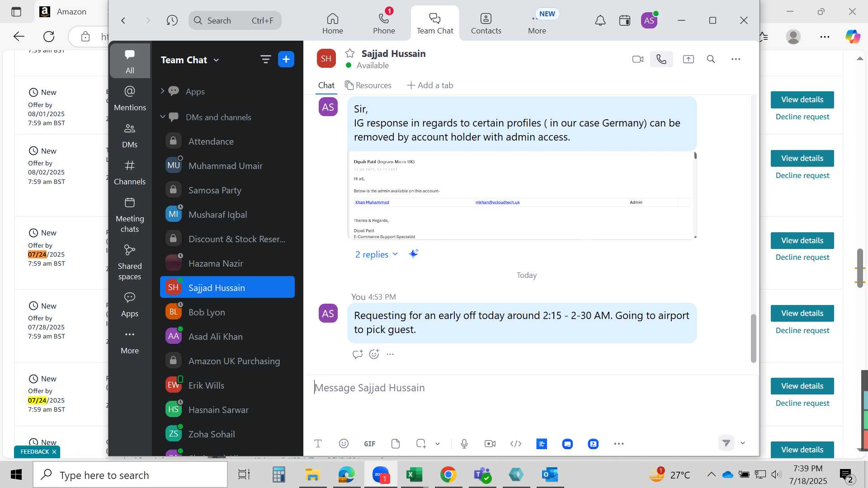
Task: Search within the Sajjad Hussain chat
Action: 711,59
